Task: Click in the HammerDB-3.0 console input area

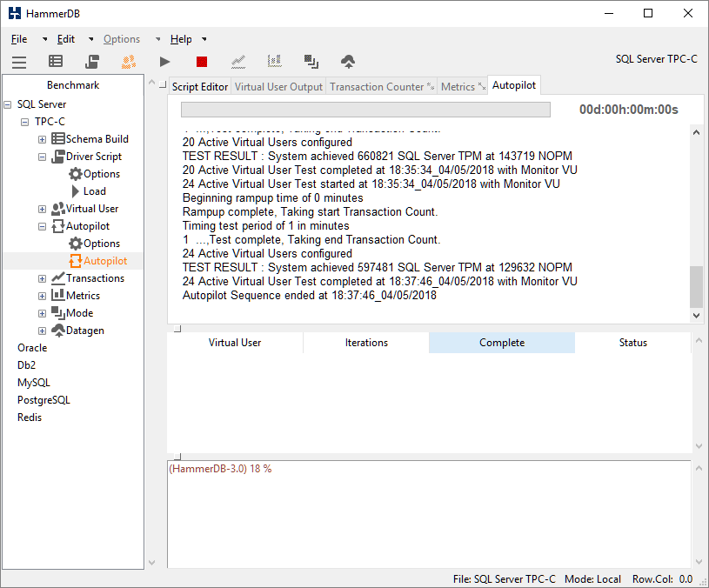Action: (429, 514)
